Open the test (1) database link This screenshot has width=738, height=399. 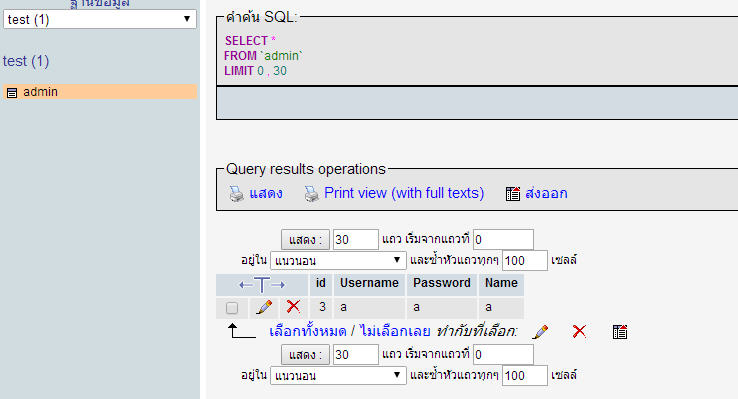26,61
